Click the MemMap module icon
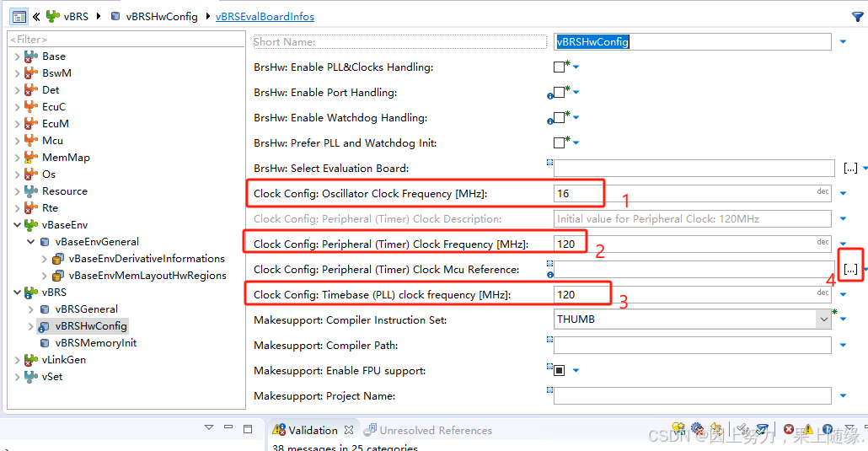This screenshot has height=451, width=868. 31,158
